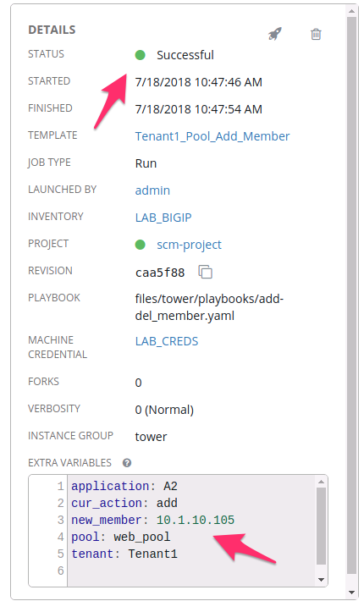The width and height of the screenshot is (364, 601).
Task: Click scroll up arrow in variables editor
Action: (x=321, y=482)
